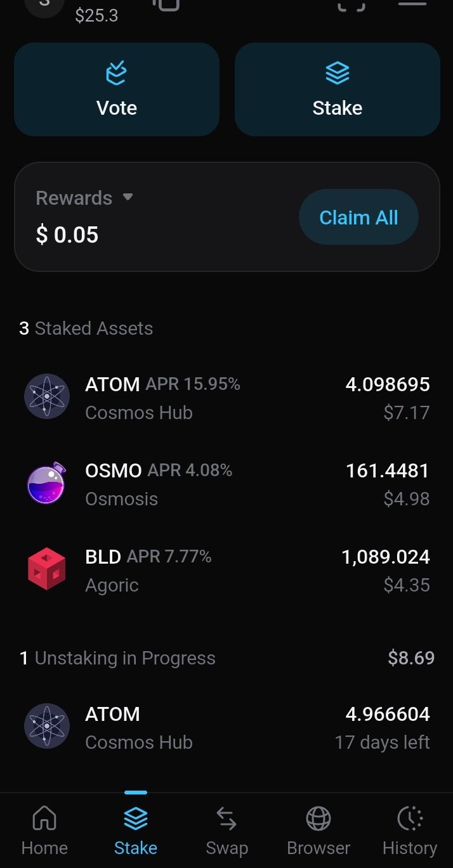Open the hamburger menu at top right
This screenshot has height=868, width=453.
[x=412, y=3]
